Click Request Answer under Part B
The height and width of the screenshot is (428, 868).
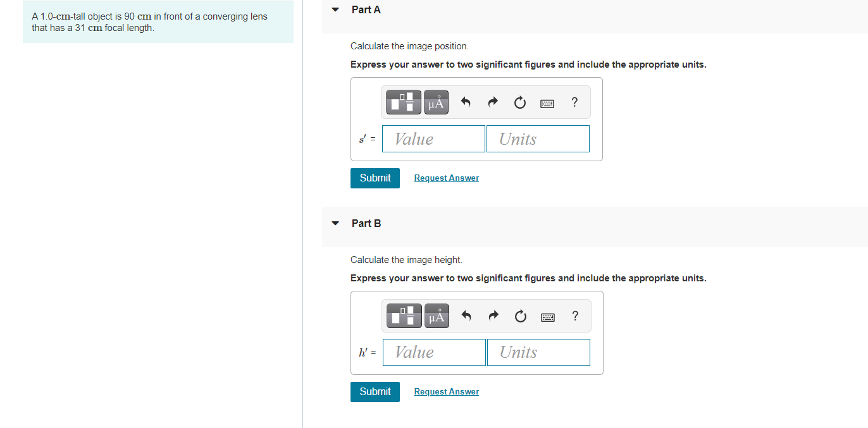[x=446, y=391]
